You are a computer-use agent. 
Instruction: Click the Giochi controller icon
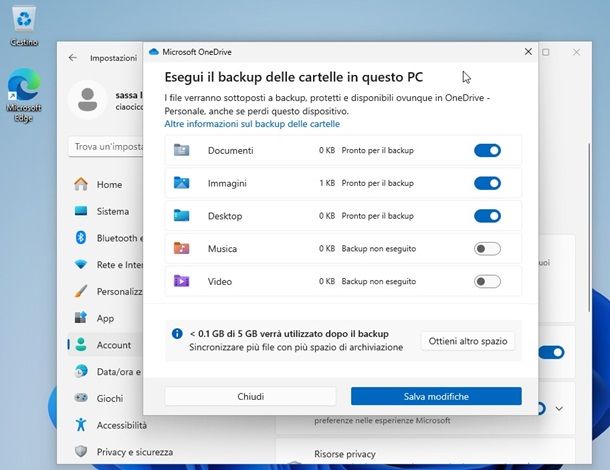[x=81, y=398]
